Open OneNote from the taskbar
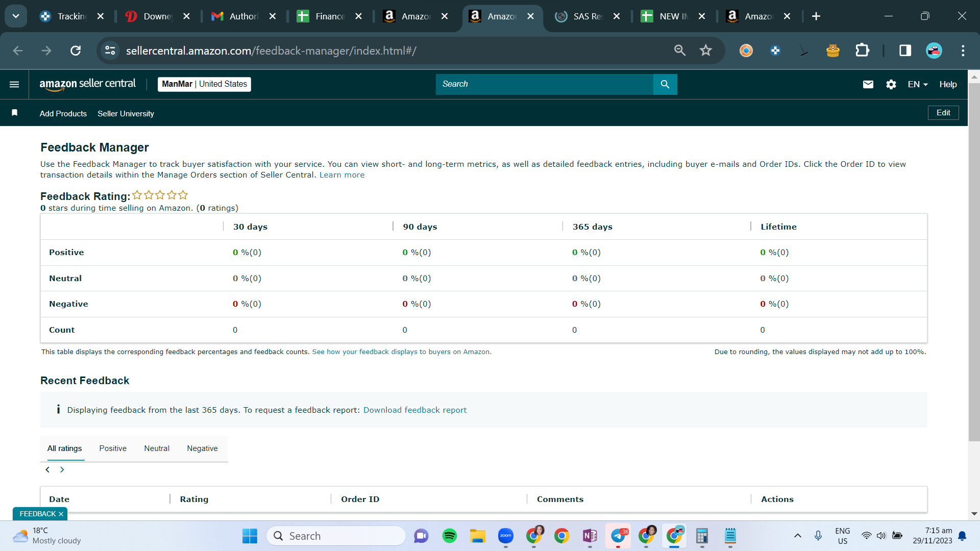Viewport: 980px width, 551px height. (590, 536)
